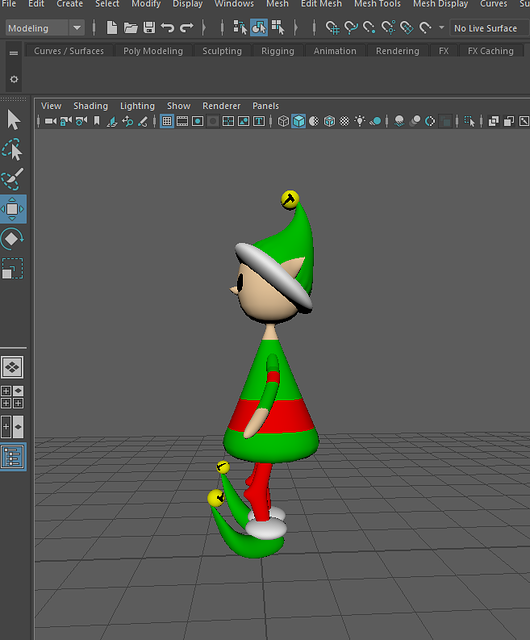The image size is (530, 640).
Task: Switch to Rendering shelf tab
Action: [397, 51]
